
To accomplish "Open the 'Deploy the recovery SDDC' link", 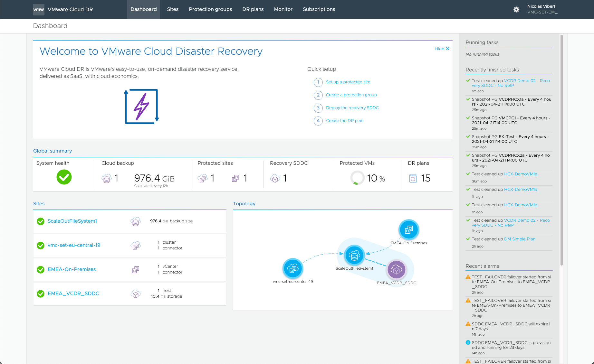I will click(x=352, y=108).
